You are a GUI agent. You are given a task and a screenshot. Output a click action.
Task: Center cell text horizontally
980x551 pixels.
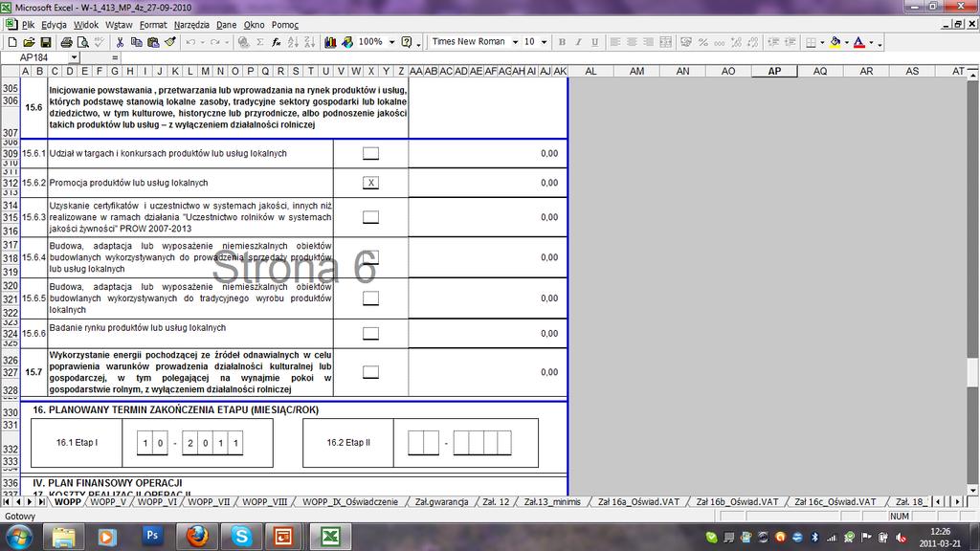click(632, 42)
